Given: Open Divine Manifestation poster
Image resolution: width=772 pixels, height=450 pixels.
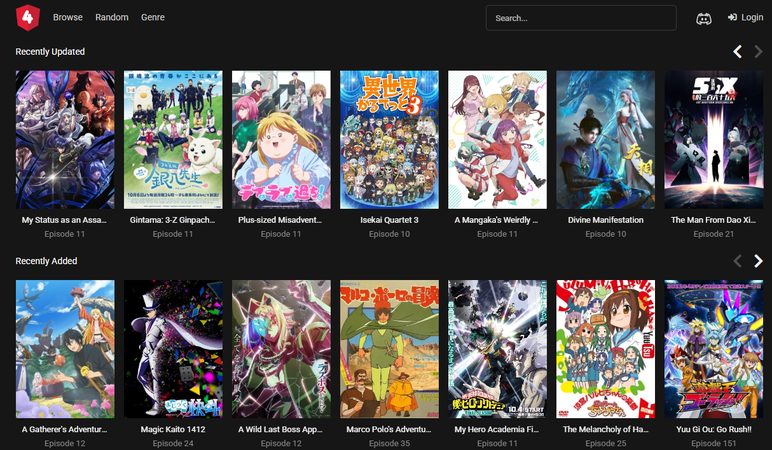Looking at the screenshot, I should tap(606, 140).
